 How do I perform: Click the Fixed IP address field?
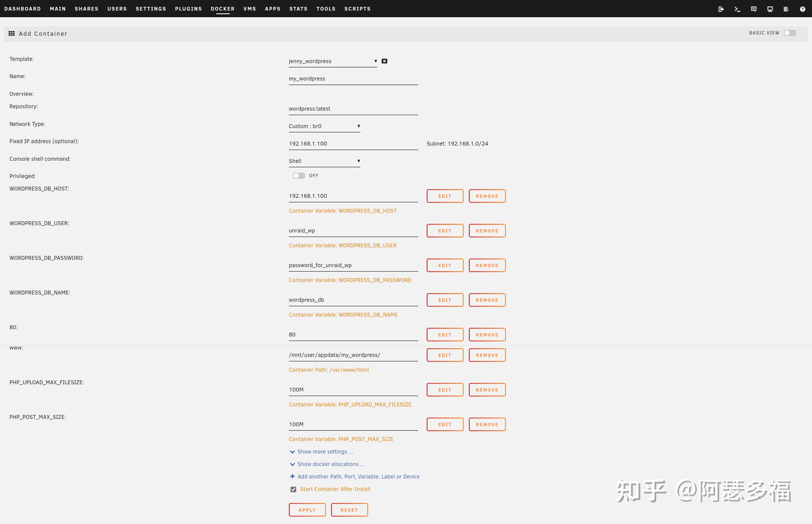coord(353,144)
